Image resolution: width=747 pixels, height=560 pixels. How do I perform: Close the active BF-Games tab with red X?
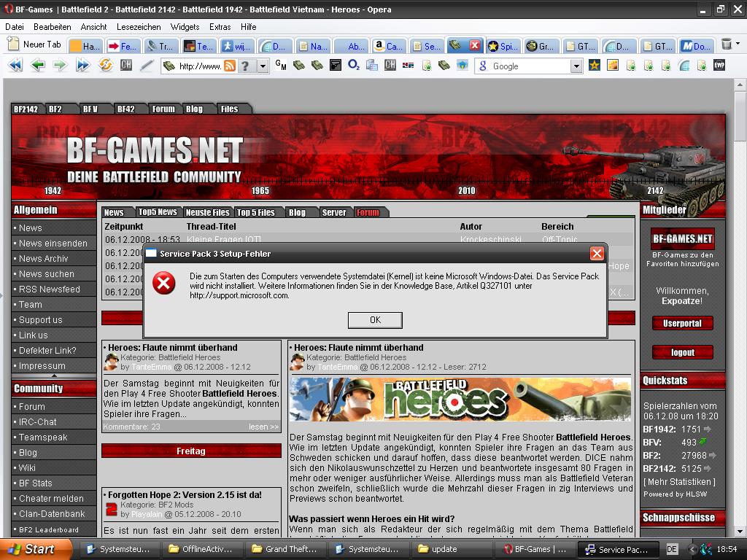[x=474, y=45]
